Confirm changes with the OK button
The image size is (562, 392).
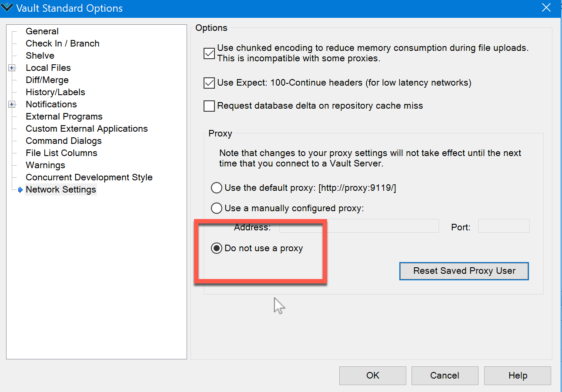click(x=373, y=375)
